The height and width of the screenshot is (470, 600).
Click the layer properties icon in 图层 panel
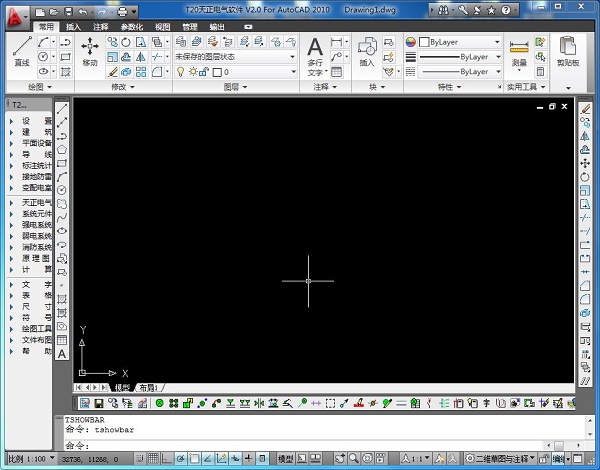click(x=181, y=42)
